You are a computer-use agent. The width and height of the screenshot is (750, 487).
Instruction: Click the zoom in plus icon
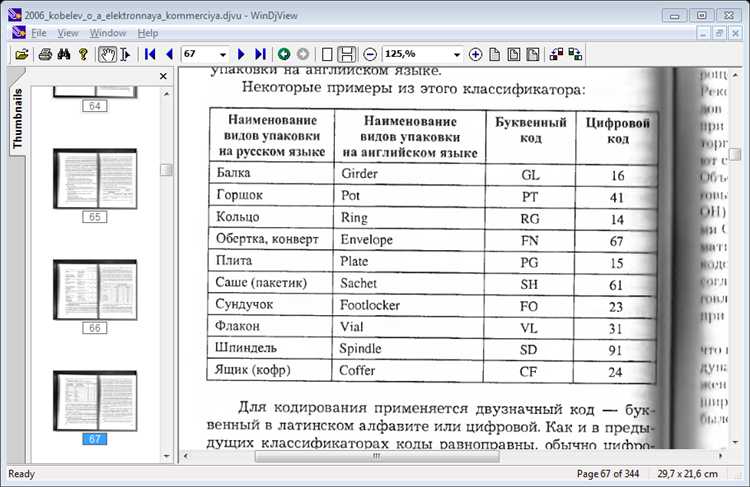[475, 55]
